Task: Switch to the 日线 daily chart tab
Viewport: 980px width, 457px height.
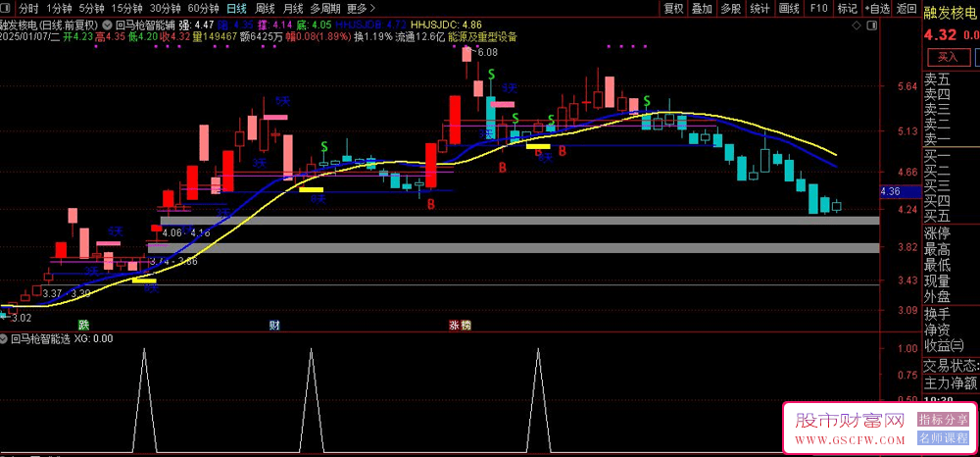Action: 236,8
